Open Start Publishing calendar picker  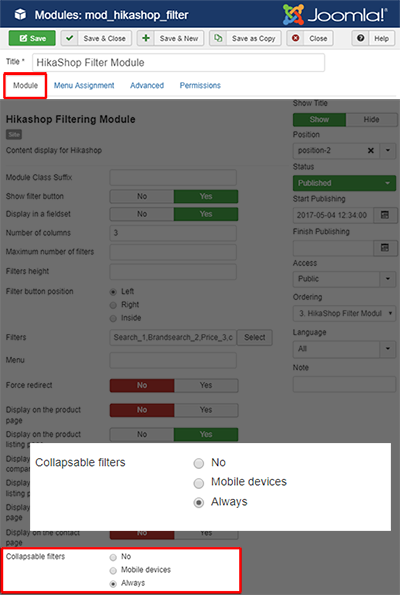[385, 215]
